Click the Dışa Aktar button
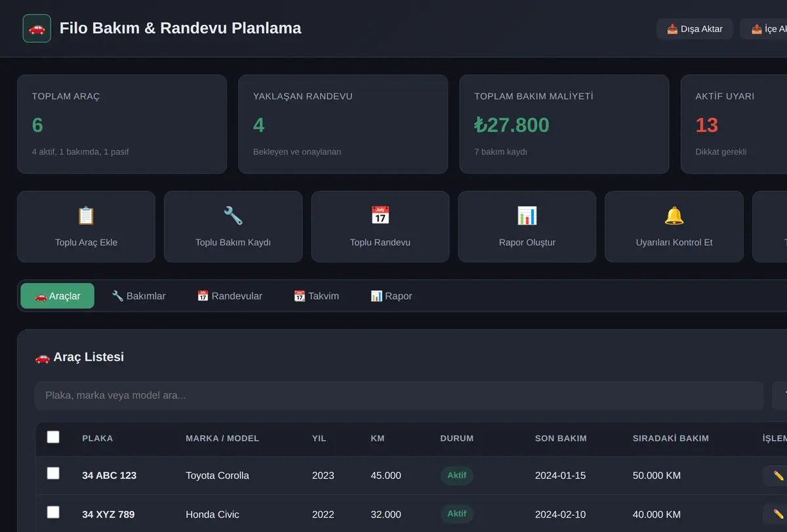This screenshot has width=787, height=532. click(695, 29)
